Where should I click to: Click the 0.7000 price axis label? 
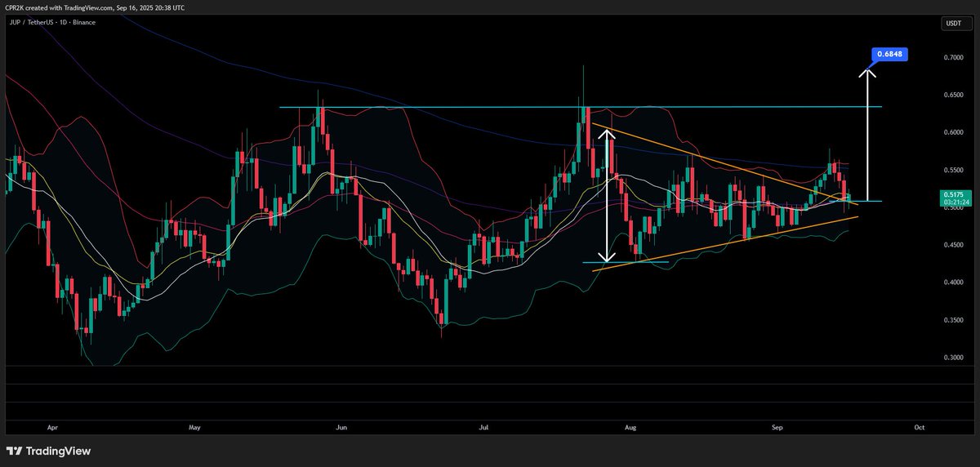tap(953, 58)
